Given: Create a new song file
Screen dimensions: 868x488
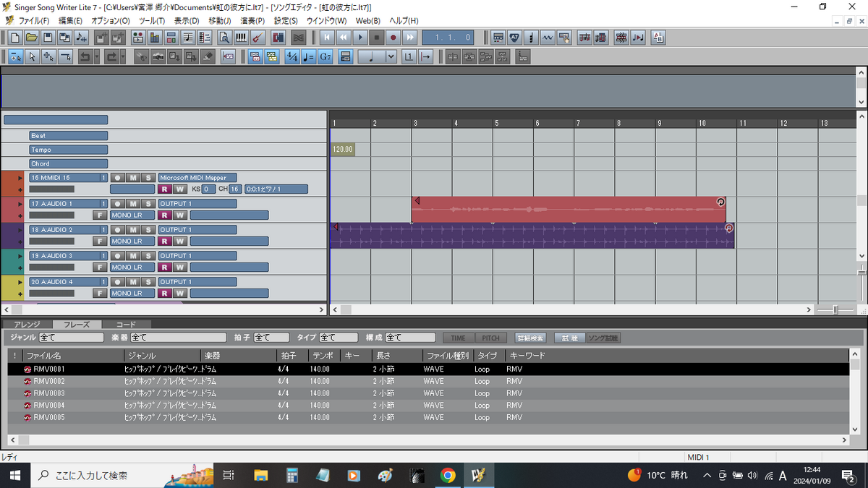Looking at the screenshot, I should tap(15, 37).
